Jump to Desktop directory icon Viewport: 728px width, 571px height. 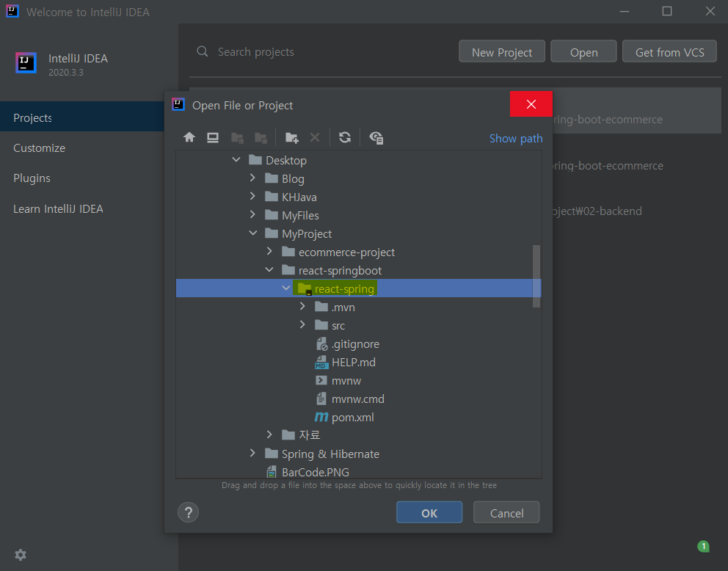pos(213,137)
